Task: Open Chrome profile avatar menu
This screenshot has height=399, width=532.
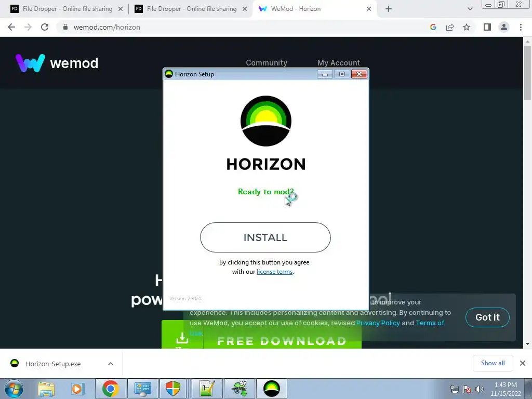Action: [x=504, y=27]
